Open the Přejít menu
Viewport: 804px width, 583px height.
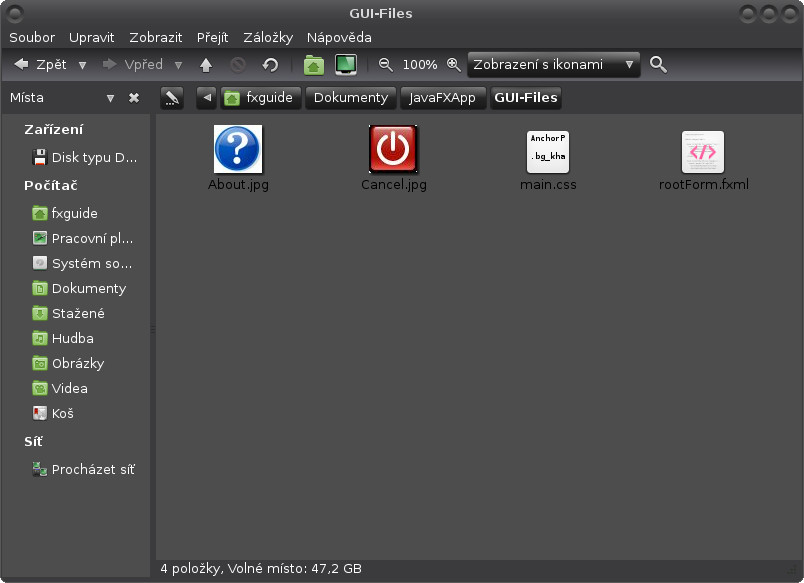(212, 37)
